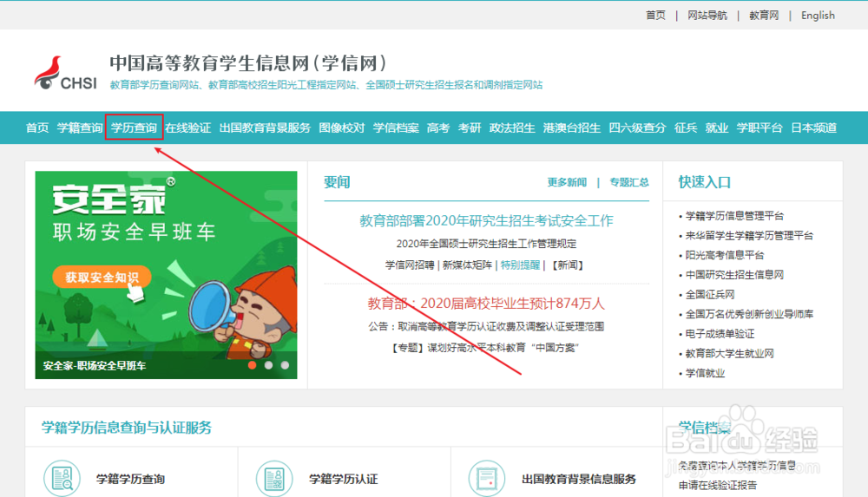
Task: Click the CHSI logo
Action: point(65,74)
